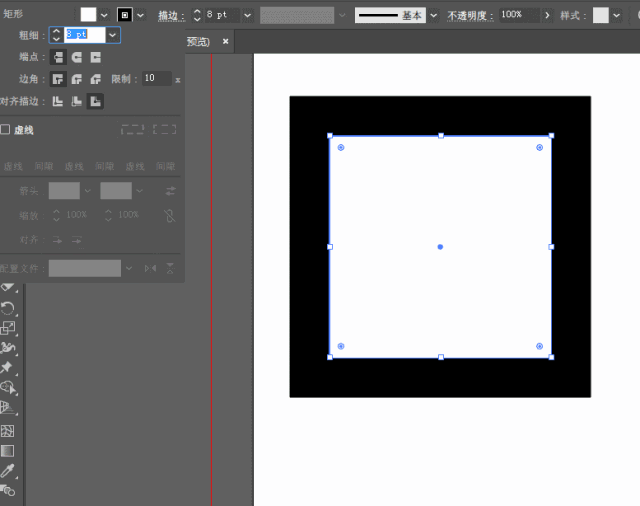Screen dimensions: 640x506
Task: Choose the round join corner icon
Action: (77, 79)
